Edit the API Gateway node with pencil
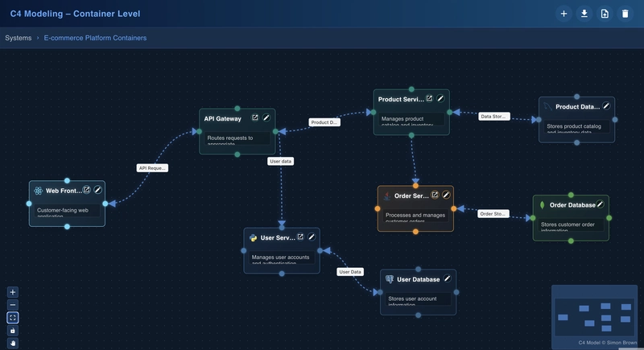Image resolution: width=644 pixels, height=350 pixels. [266, 117]
